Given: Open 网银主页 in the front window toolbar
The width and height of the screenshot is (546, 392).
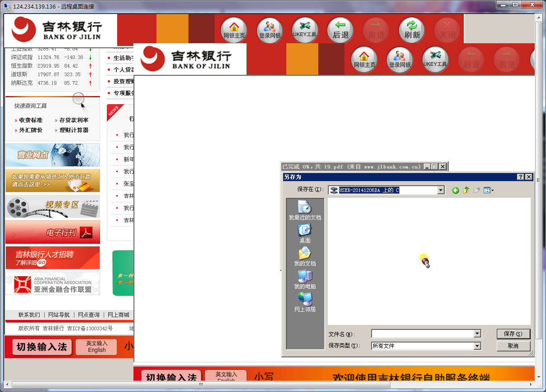Looking at the screenshot, I should pos(364,59).
